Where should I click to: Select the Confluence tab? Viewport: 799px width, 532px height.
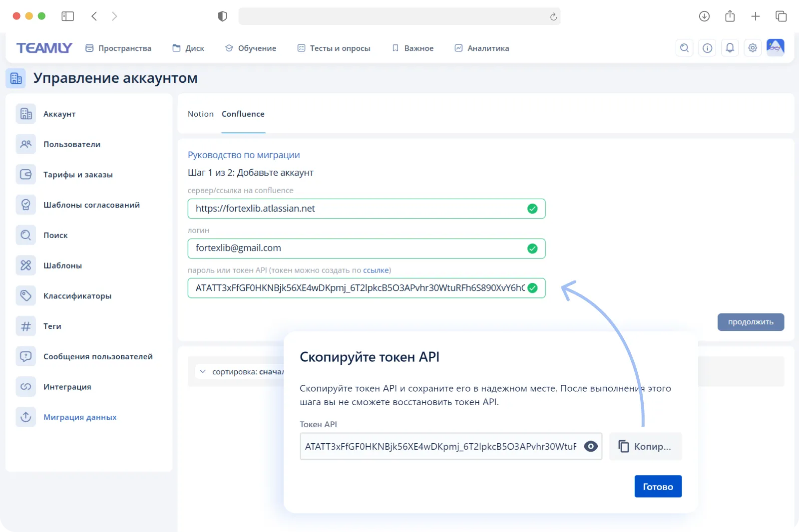(243, 114)
